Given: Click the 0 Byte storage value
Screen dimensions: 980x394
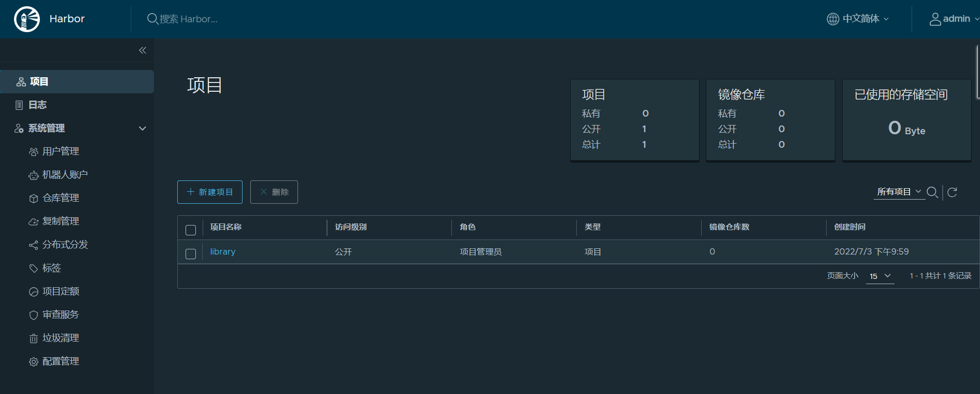Looking at the screenshot, I should coord(906,128).
